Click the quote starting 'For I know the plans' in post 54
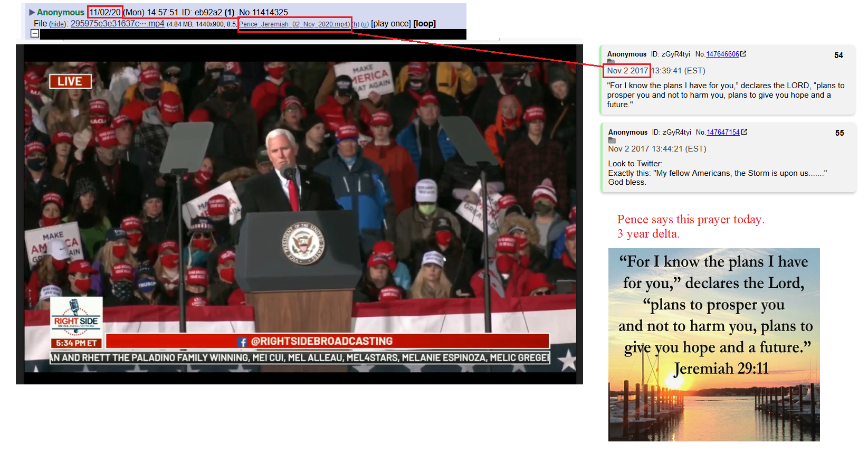Image resolution: width=868 pixels, height=462 pixels. point(726,95)
